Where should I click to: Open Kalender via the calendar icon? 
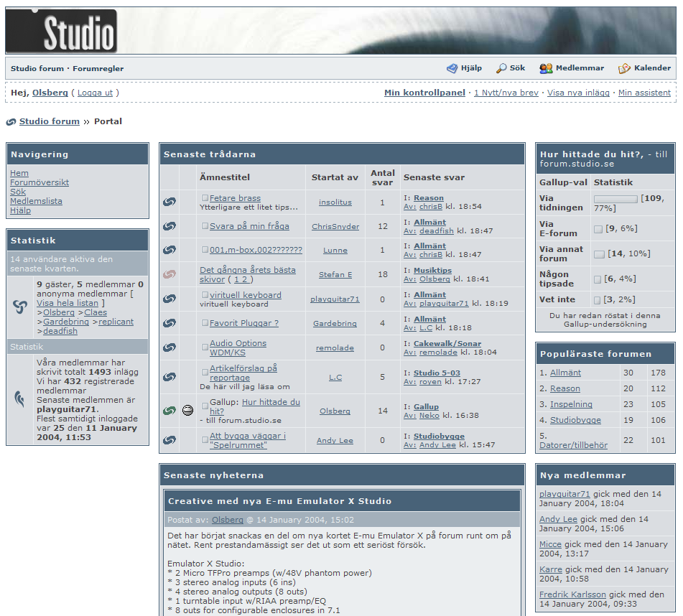pyautogui.click(x=624, y=68)
